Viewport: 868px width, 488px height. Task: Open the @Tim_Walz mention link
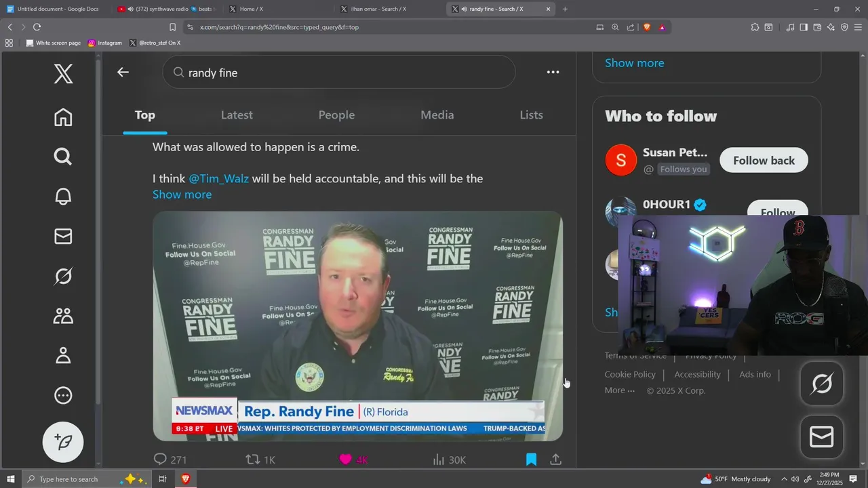(x=218, y=179)
